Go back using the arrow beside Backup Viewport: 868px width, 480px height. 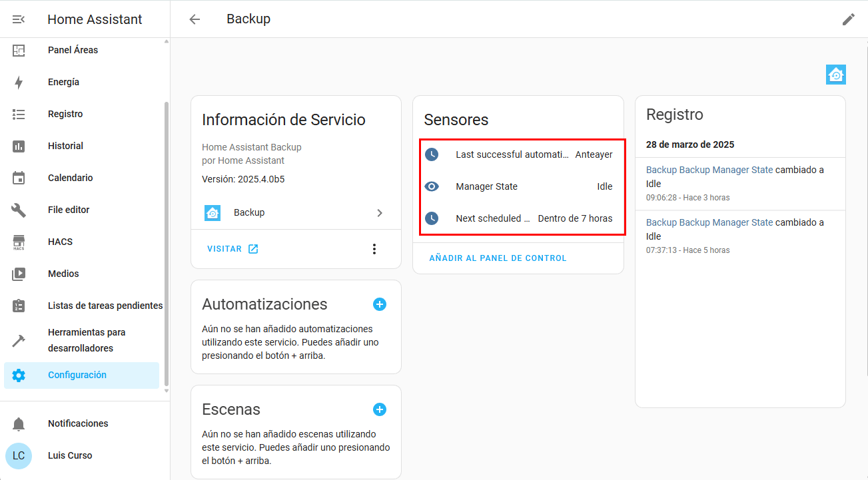195,19
